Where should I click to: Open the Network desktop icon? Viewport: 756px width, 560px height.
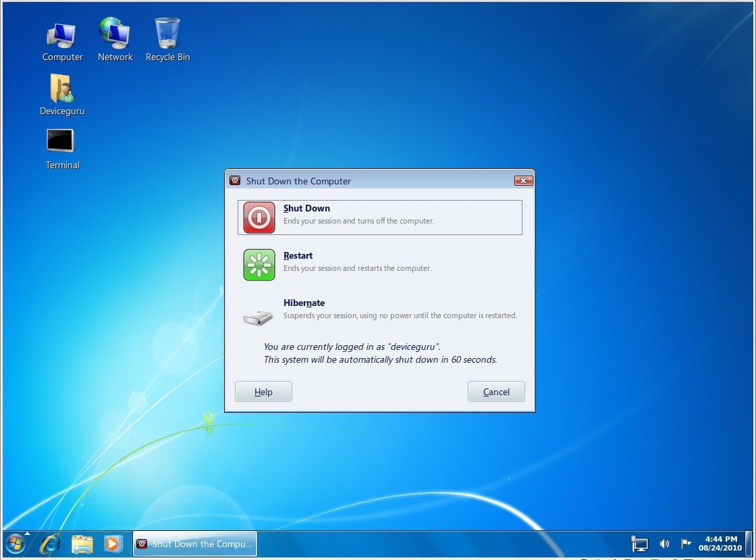click(115, 40)
